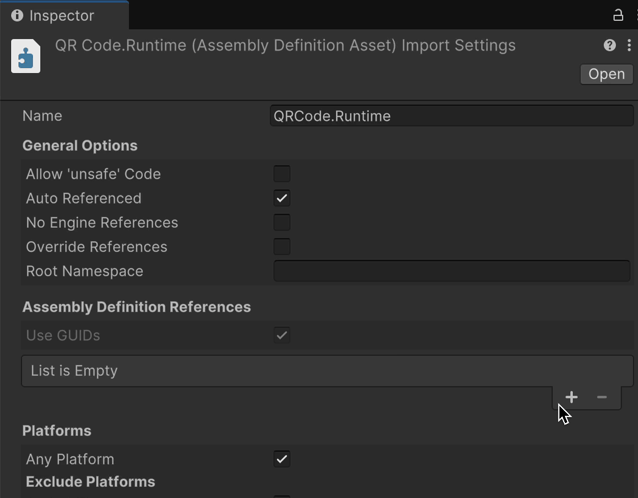The height and width of the screenshot is (498, 638).
Task: Click the Allow 'unsafe' Code label
Action: click(93, 174)
